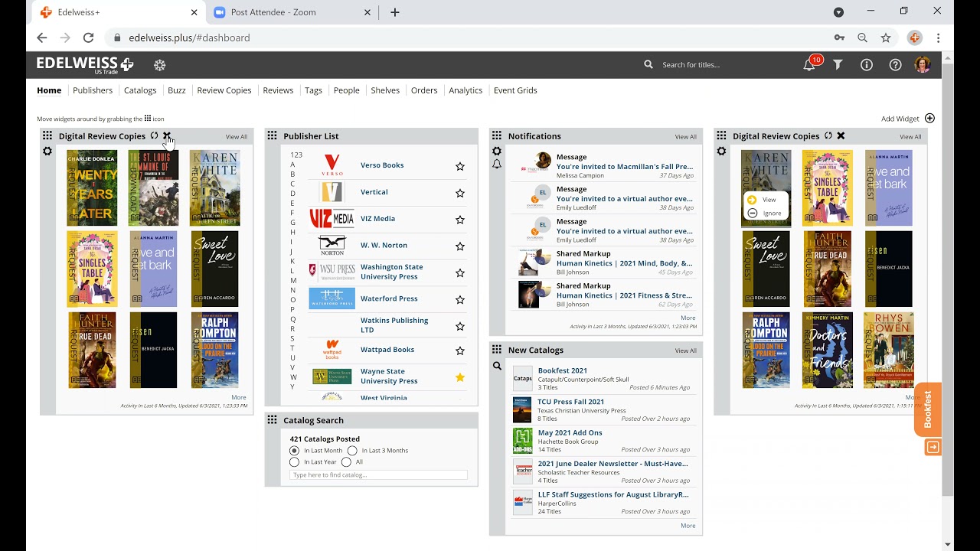Viewport: 980px width, 551px height.
Task: Click the search magnifier in the header
Action: (648, 65)
